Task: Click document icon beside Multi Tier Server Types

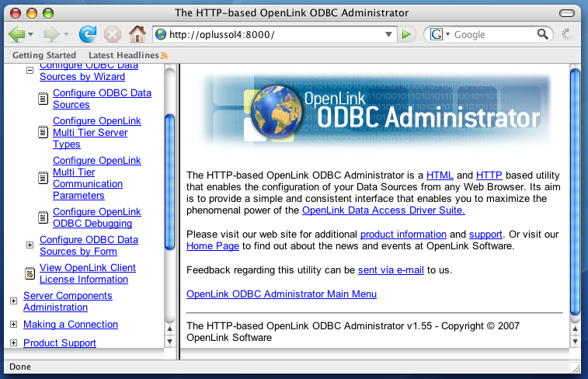Action: (43, 132)
